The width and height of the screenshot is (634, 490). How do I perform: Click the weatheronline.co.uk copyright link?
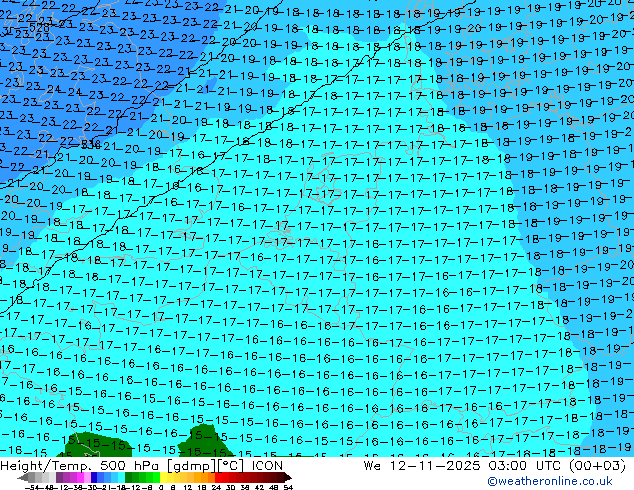(550, 481)
